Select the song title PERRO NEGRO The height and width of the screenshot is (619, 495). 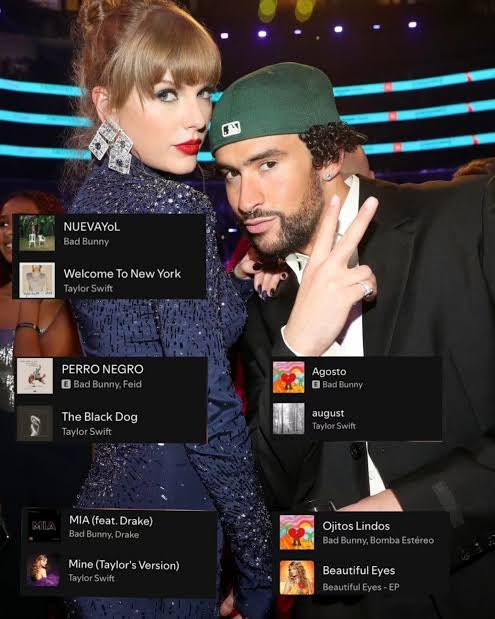click(103, 369)
